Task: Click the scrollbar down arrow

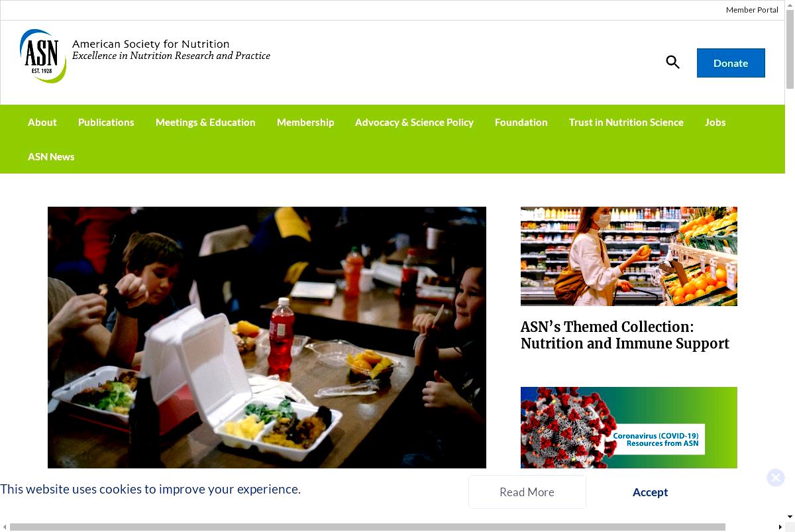Action: 790,517
